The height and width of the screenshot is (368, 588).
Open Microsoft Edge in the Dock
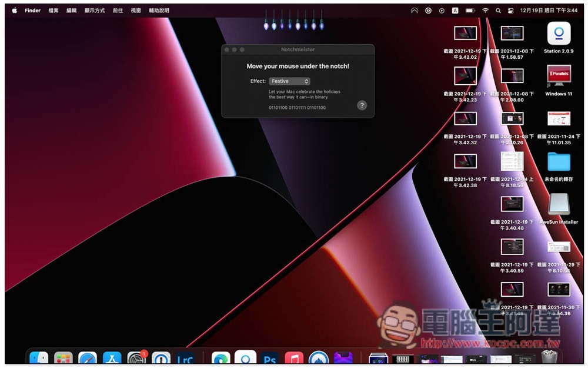221,359
